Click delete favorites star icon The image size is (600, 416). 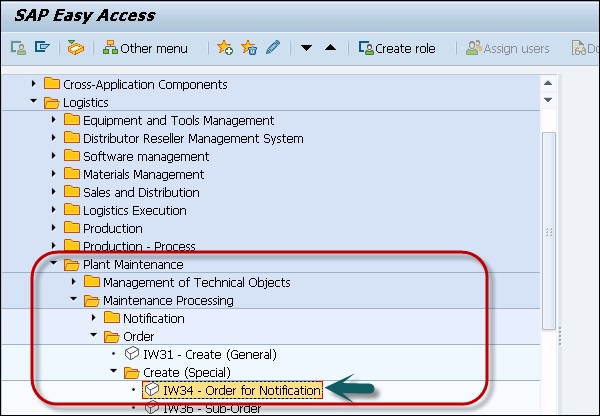click(249, 48)
